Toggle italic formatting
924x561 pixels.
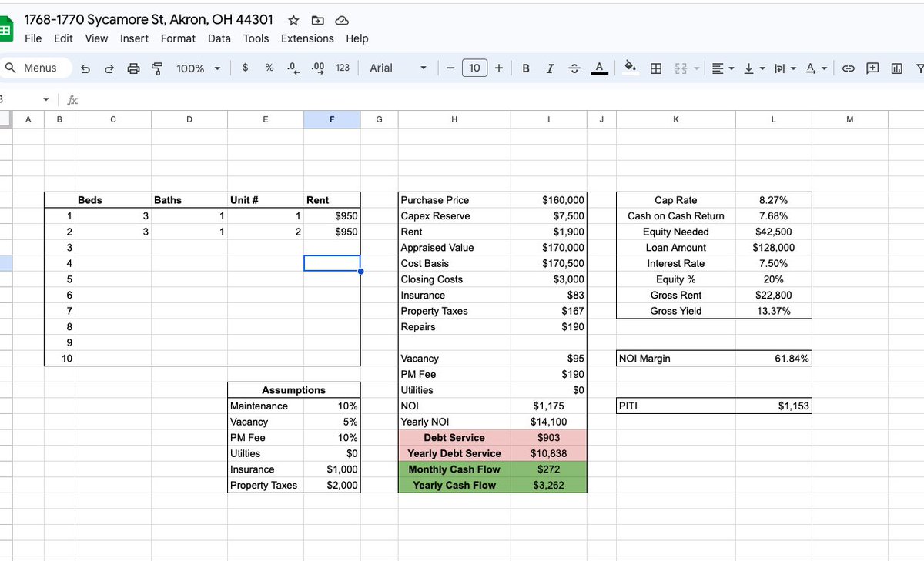tap(550, 68)
